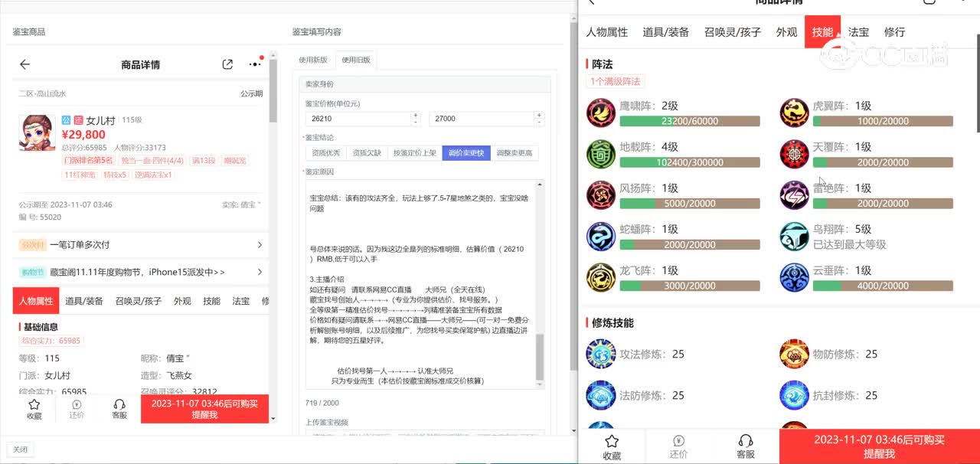Select the 按鉴定价上架 conclusion option

414,153
